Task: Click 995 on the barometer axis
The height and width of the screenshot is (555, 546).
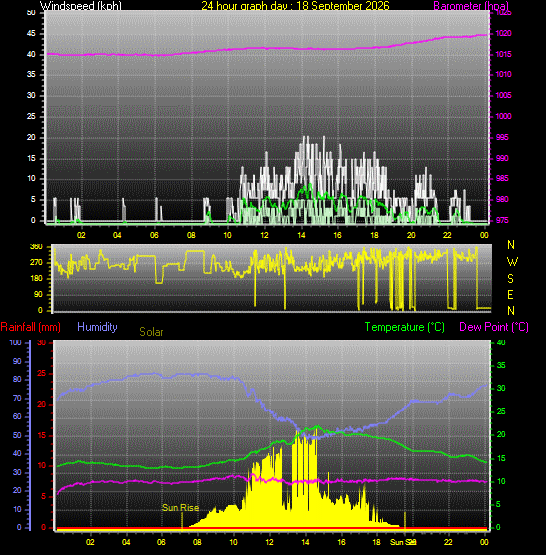Action: [502, 137]
